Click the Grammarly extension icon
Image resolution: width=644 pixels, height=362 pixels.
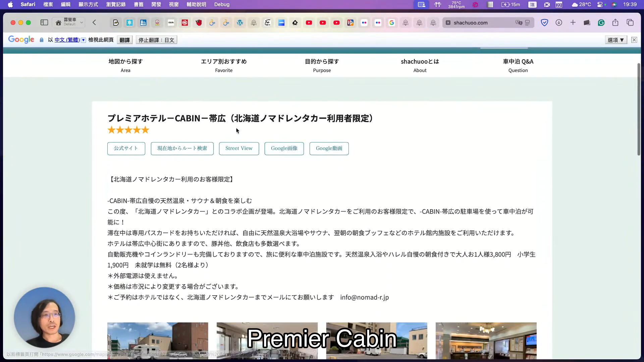click(601, 22)
